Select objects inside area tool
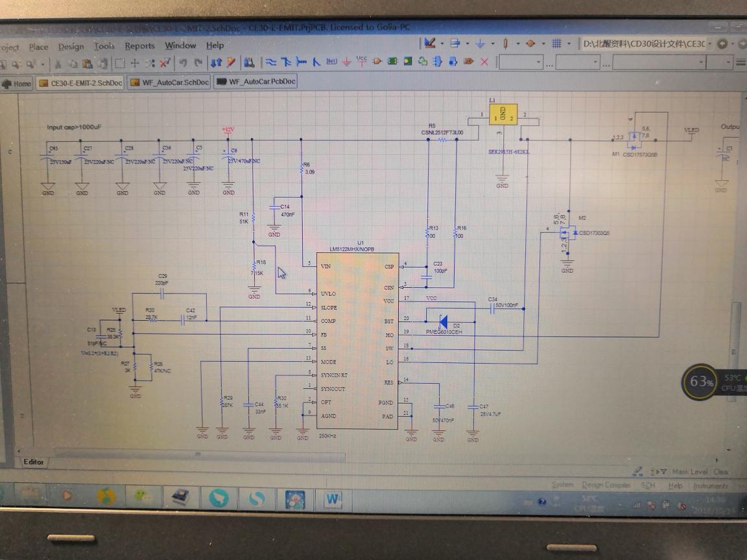Image resolution: width=747 pixels, height=560 pixels. tap(120, 63)
